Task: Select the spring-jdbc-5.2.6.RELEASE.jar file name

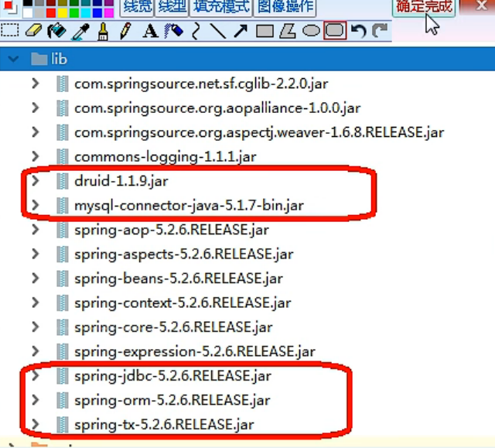Action: (172, 376)
